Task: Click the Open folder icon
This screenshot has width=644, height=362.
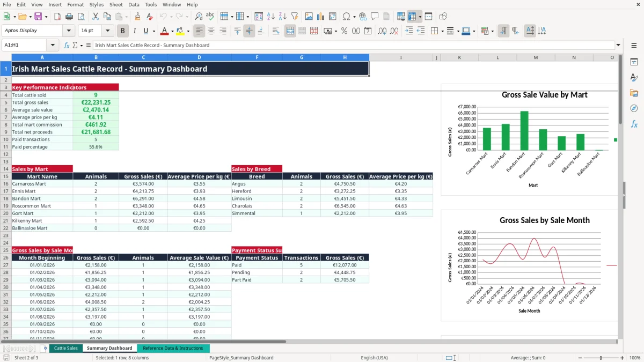Action: click(23, 17)
